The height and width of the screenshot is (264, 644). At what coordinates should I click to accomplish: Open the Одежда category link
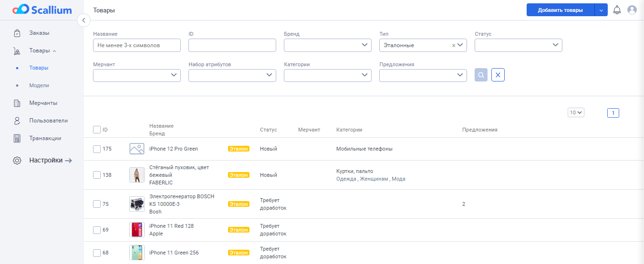coord(345,179)
